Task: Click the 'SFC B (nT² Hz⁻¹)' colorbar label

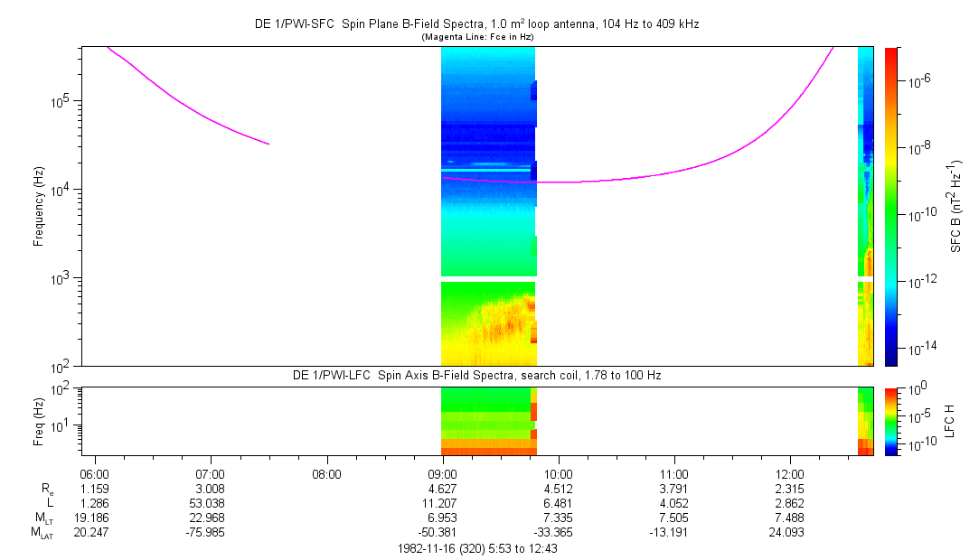Action: pos(956,207)
